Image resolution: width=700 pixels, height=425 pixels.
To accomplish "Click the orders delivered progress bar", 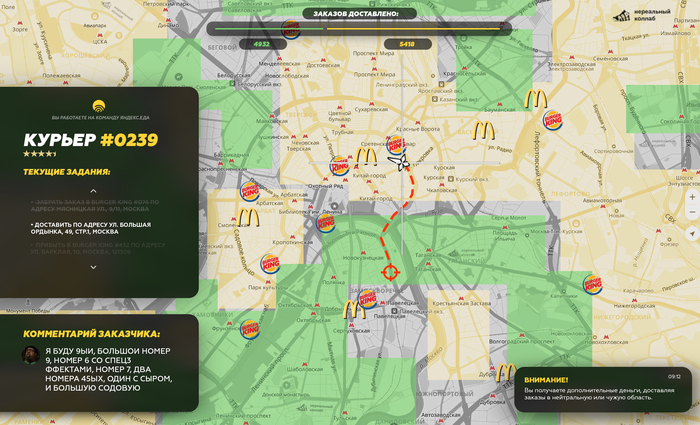I will coord(359,29).
